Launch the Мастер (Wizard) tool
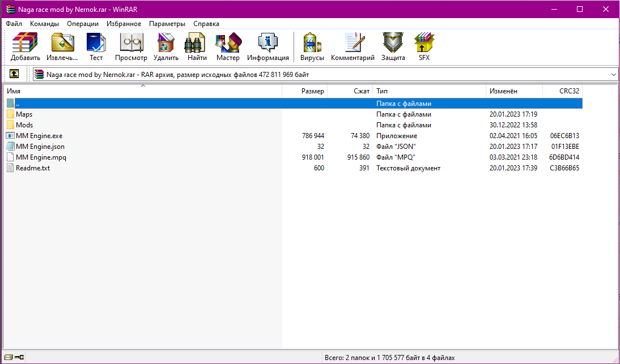This screenshot has height=364, width=620. tap(228, 46)
